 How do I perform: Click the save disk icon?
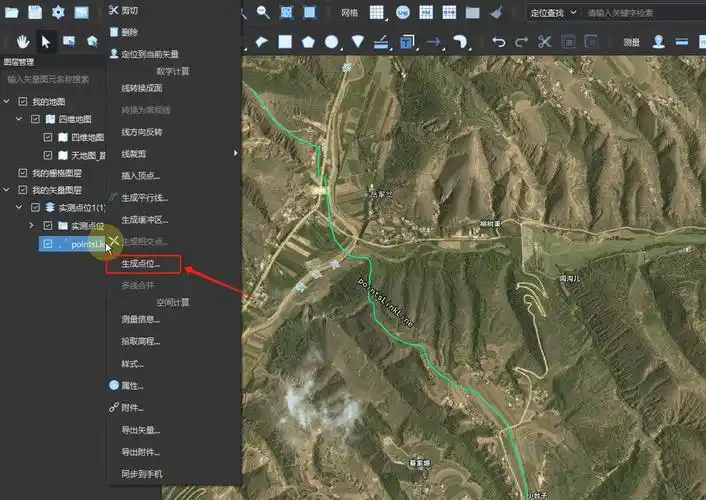point(35,12)
